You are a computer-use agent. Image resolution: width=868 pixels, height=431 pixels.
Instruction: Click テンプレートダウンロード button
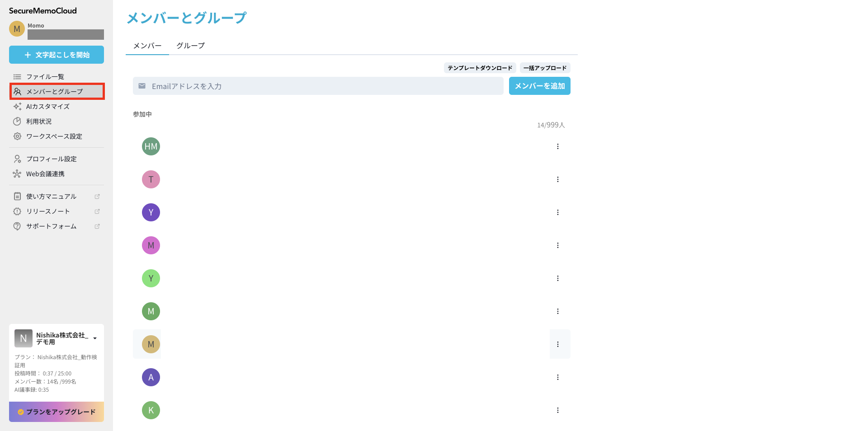tap(480, 68)
